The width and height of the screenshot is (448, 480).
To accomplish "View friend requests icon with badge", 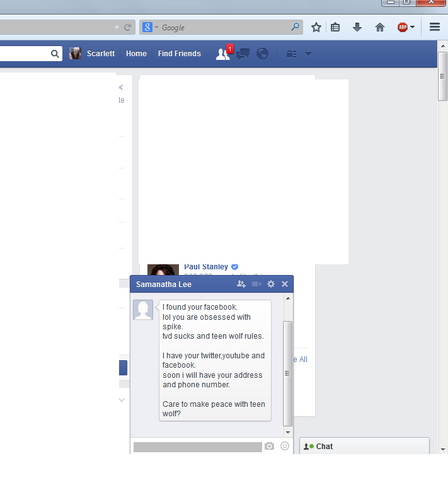I will (x=224, y=53).
